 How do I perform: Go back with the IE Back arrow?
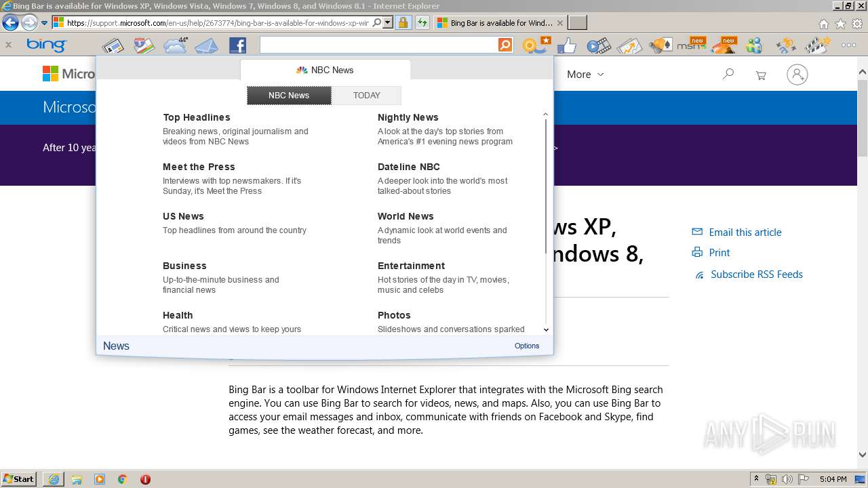[10, 22]
